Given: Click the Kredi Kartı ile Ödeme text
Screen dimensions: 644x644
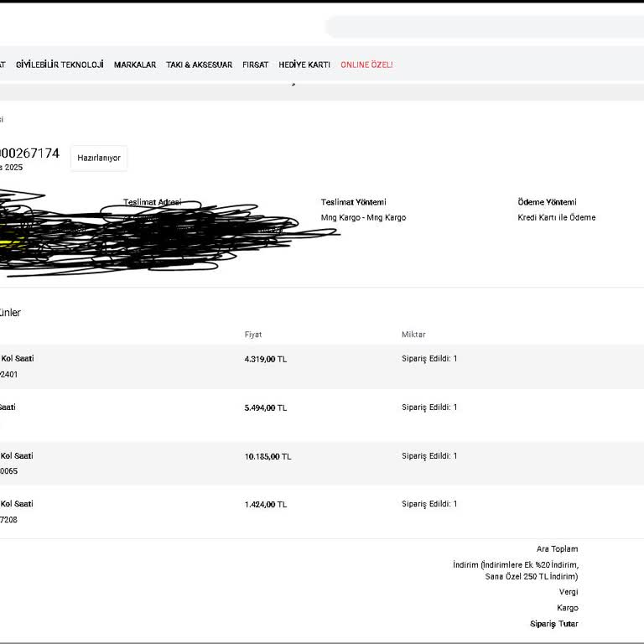Looking at the screenshot, I should point(557,218).
